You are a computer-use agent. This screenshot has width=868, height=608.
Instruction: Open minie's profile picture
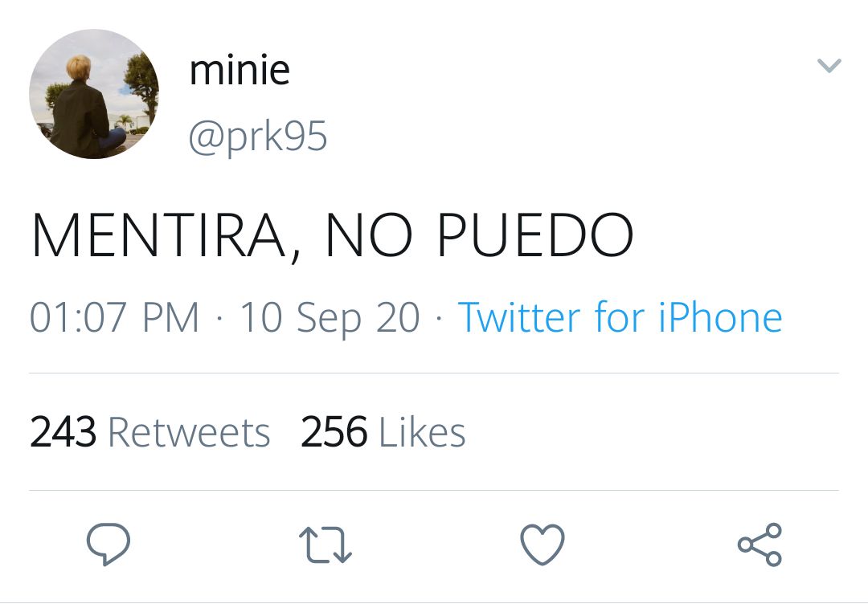point(94,94)
